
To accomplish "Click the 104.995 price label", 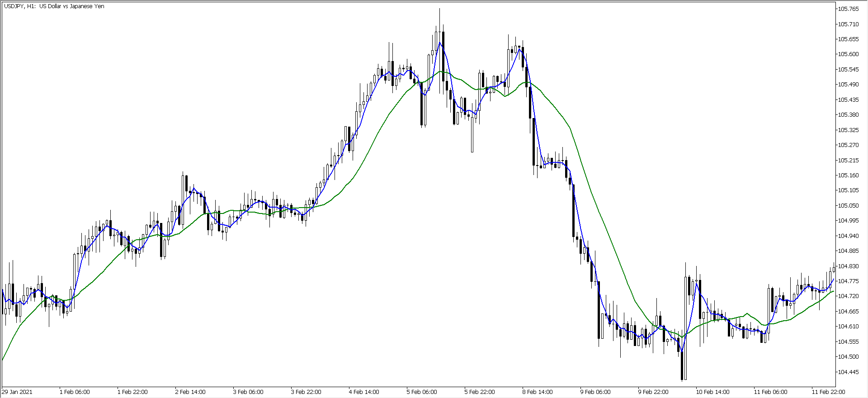I will (849, 221).
